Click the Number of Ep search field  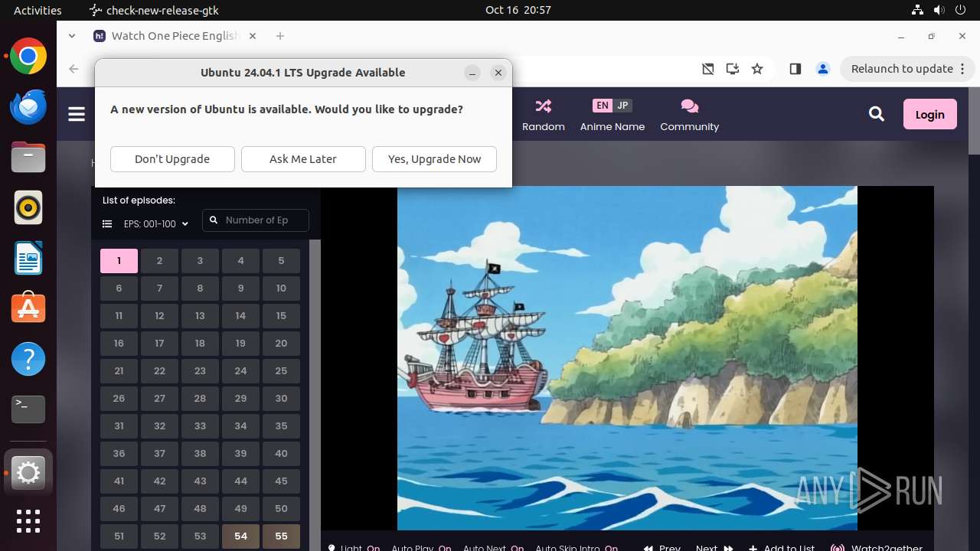256,220
